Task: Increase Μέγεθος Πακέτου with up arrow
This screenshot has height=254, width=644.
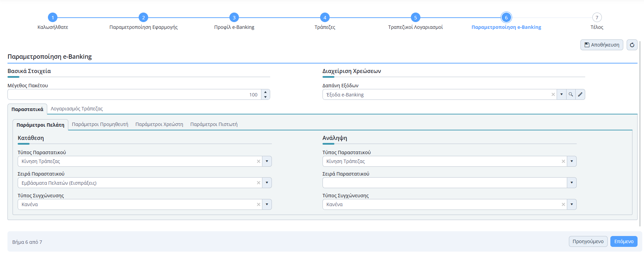Action: click(x=265, y=92)
